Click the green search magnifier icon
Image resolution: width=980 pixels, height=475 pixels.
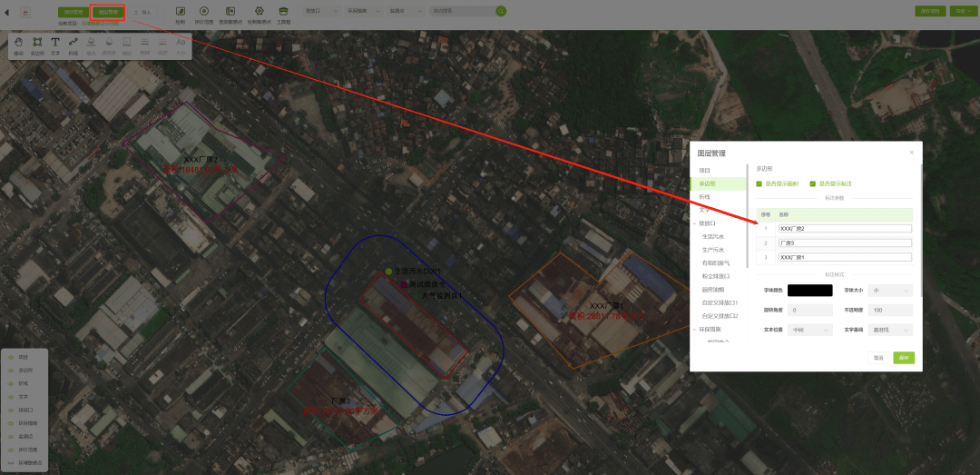click(x=501, y=11)
